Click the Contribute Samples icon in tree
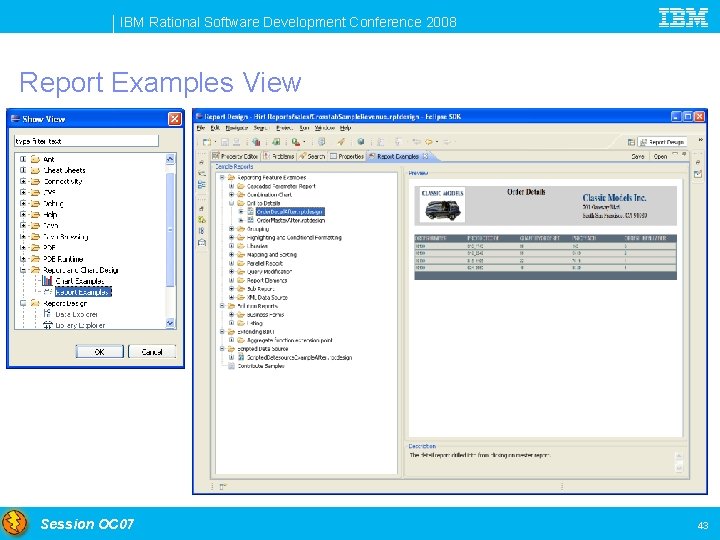 click(231, 366)
